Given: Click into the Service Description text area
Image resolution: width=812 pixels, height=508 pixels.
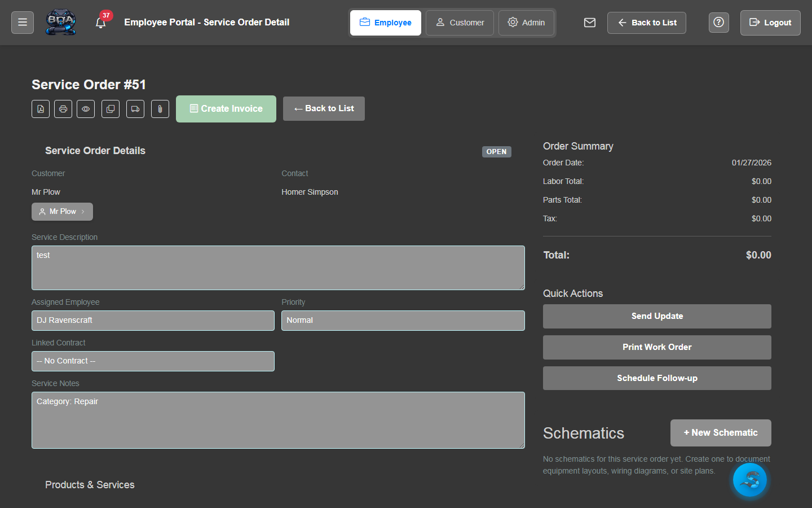Looking at the screenshot, I should [278, 268].
